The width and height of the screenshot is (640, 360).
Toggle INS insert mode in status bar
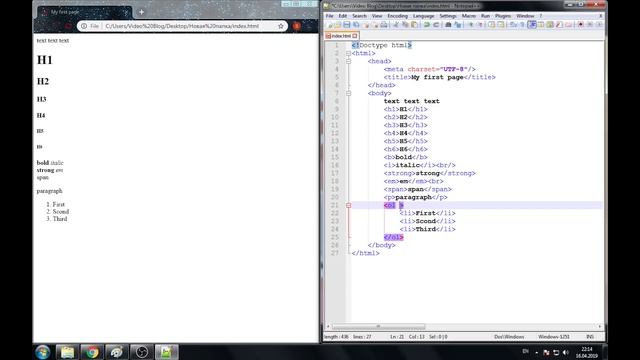590,337
